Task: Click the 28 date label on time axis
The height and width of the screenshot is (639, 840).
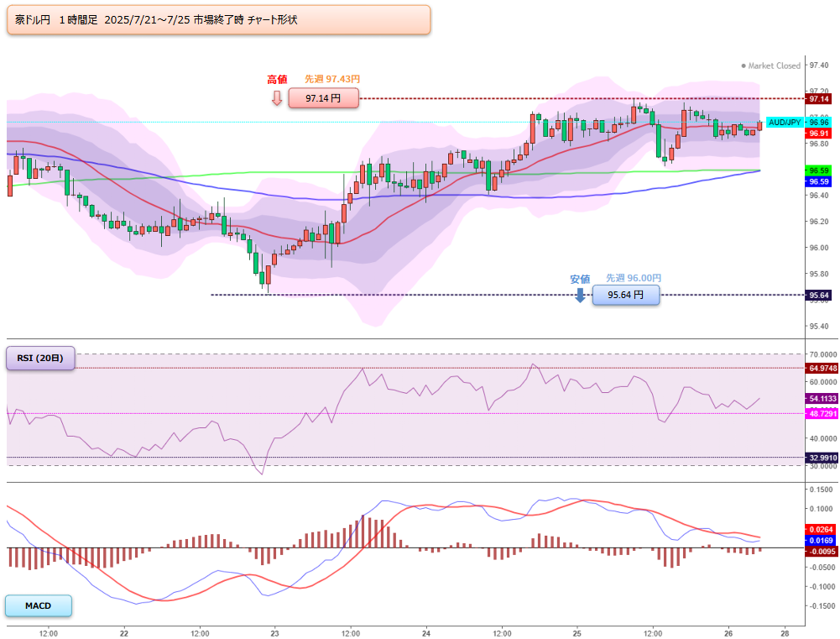Action: point(785,633)
